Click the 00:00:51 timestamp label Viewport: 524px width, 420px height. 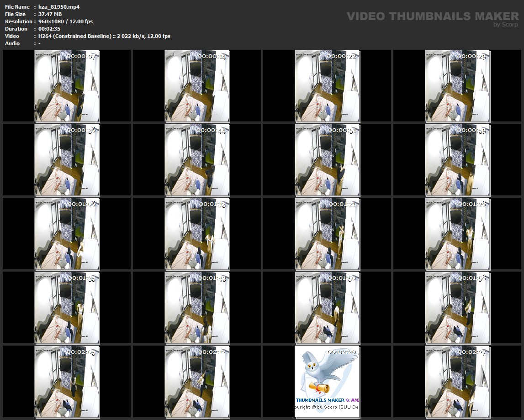click(342, 130)
